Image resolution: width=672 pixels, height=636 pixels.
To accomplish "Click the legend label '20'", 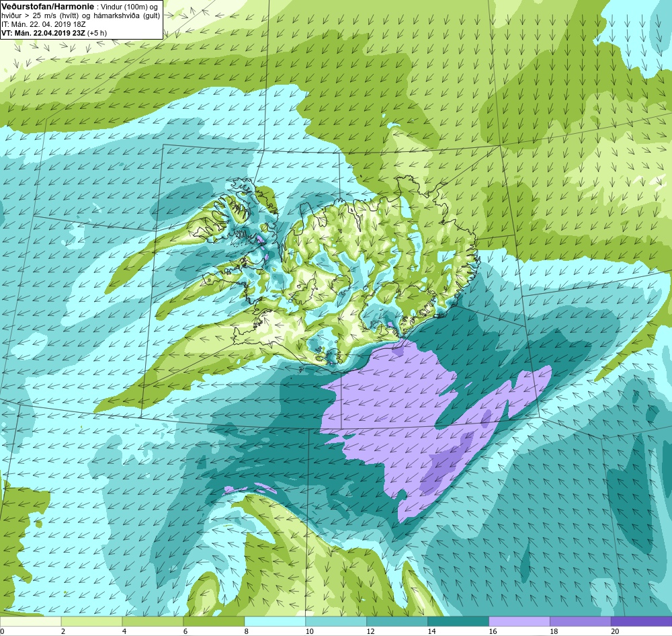I will [x=615, y=631].
